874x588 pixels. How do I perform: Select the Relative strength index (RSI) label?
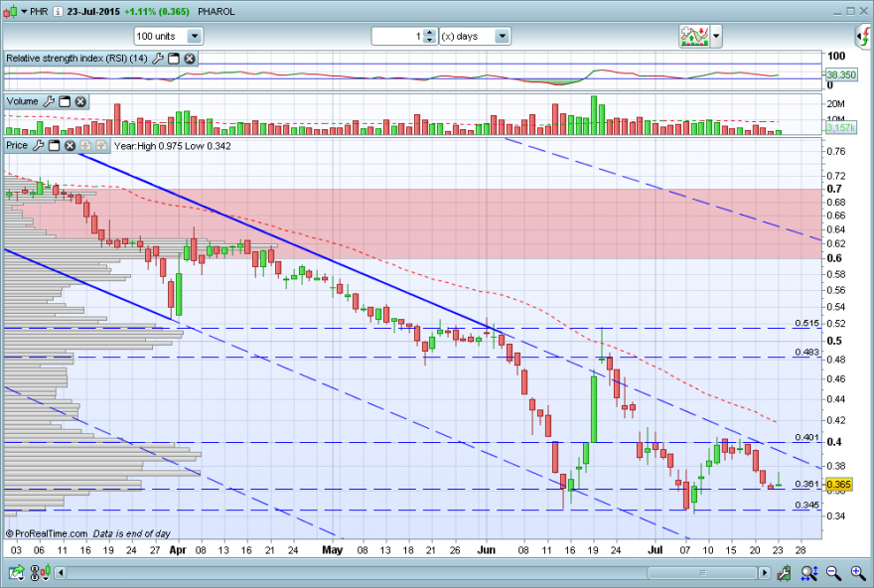(x=76, y=58)
